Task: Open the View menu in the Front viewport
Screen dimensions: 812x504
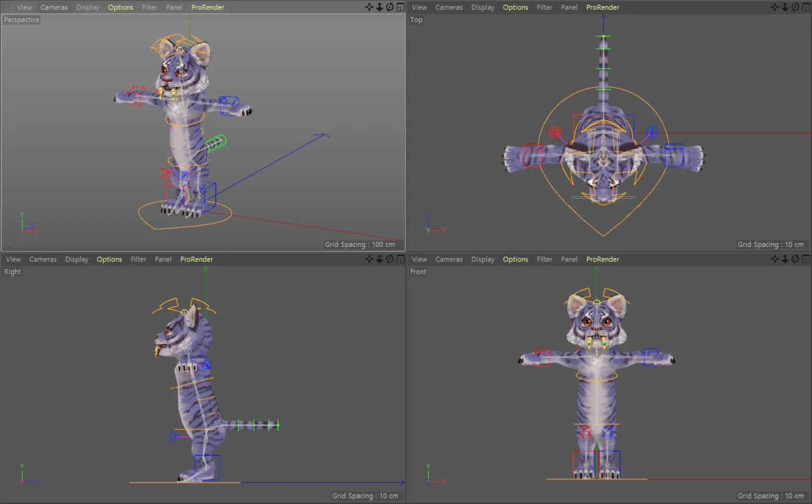Action: click(419, 259)
